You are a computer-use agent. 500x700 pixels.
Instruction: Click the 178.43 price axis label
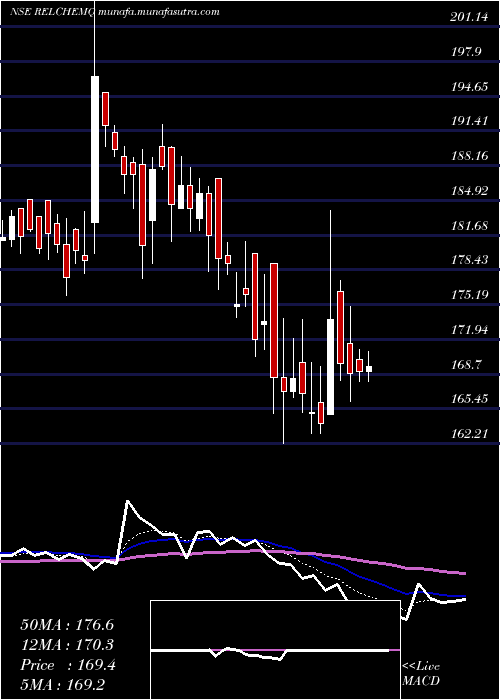pos(471,259)
